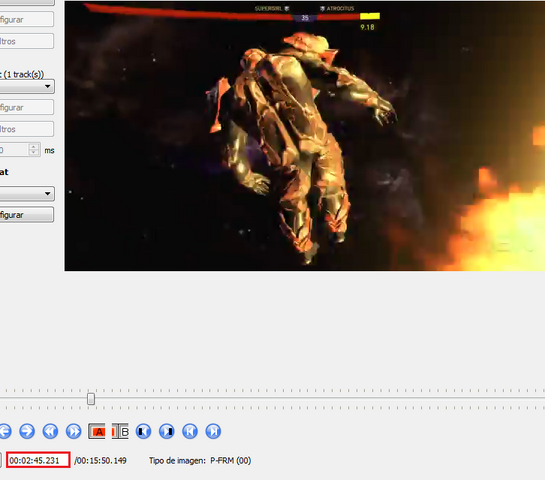The width and height of the screenshot is (545, 480).
Task: Step back one frame with left arrow icon
Action: 5,431
